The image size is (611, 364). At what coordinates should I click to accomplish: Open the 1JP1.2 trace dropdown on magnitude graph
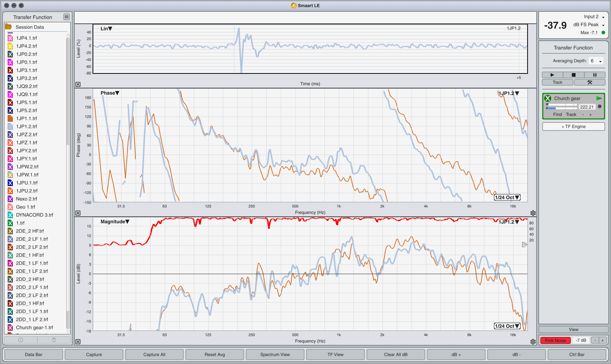coord(509,222)
